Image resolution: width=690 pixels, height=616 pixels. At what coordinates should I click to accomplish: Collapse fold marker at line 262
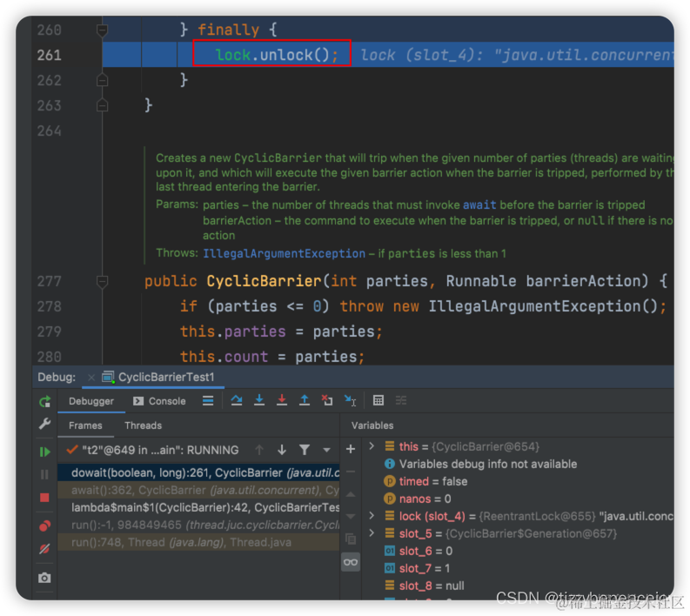coord(102,80)
